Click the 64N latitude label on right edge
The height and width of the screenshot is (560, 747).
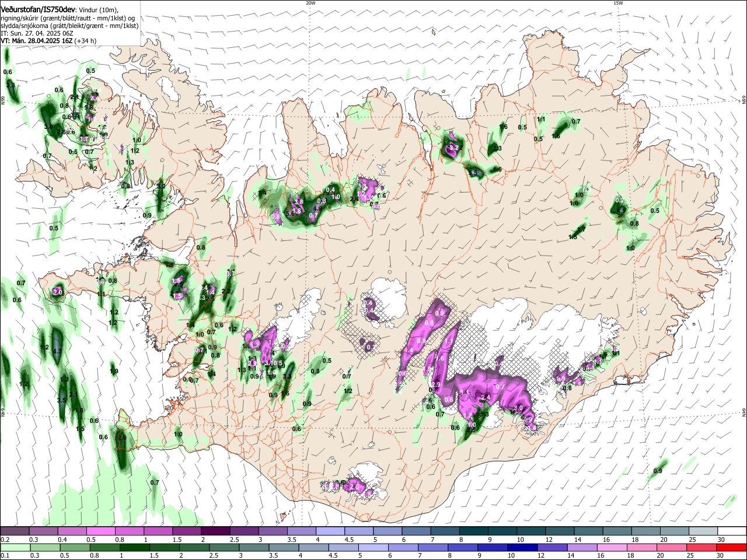(744, 412)
